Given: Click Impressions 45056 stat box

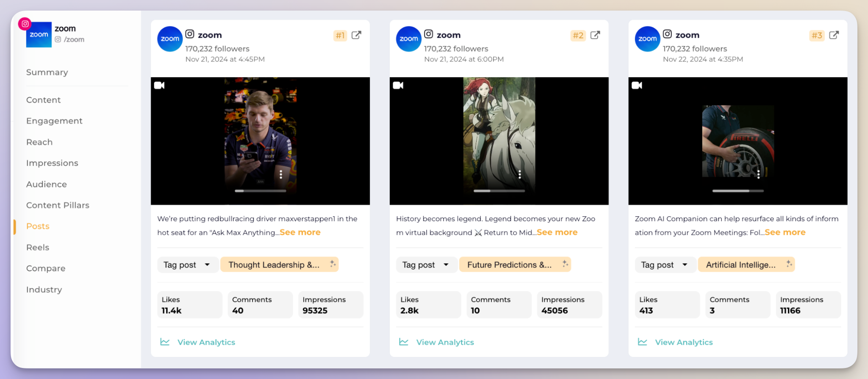Looking at the screenshot, I should click(569, 305).
